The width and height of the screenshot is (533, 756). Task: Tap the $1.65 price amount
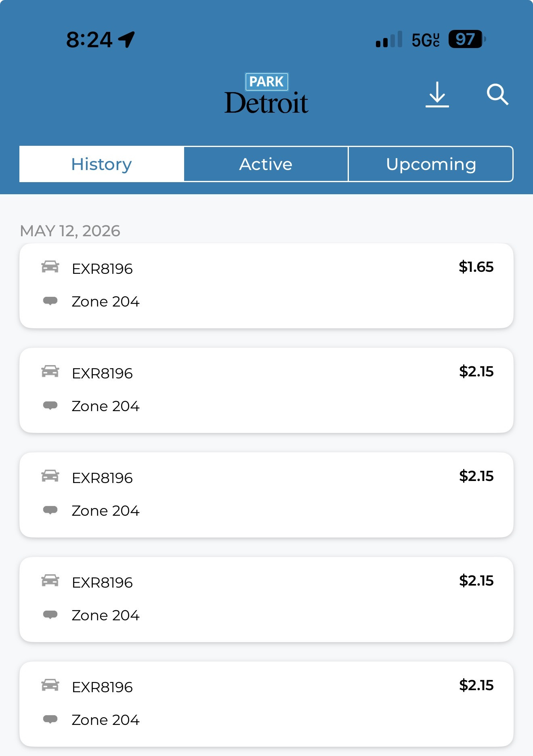[x=476, y=267]
